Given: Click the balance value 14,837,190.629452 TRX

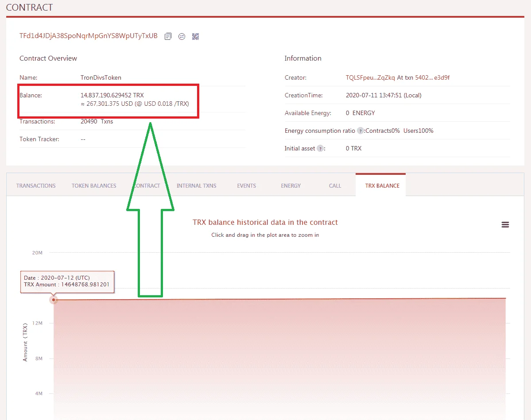Looking at the screenshot, I should [x=112, y=95].
